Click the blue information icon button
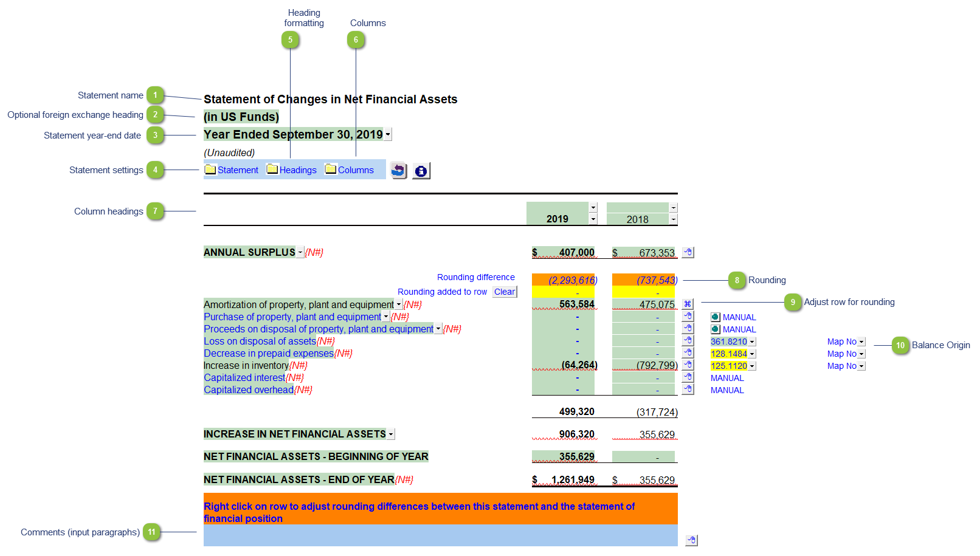 421,171
